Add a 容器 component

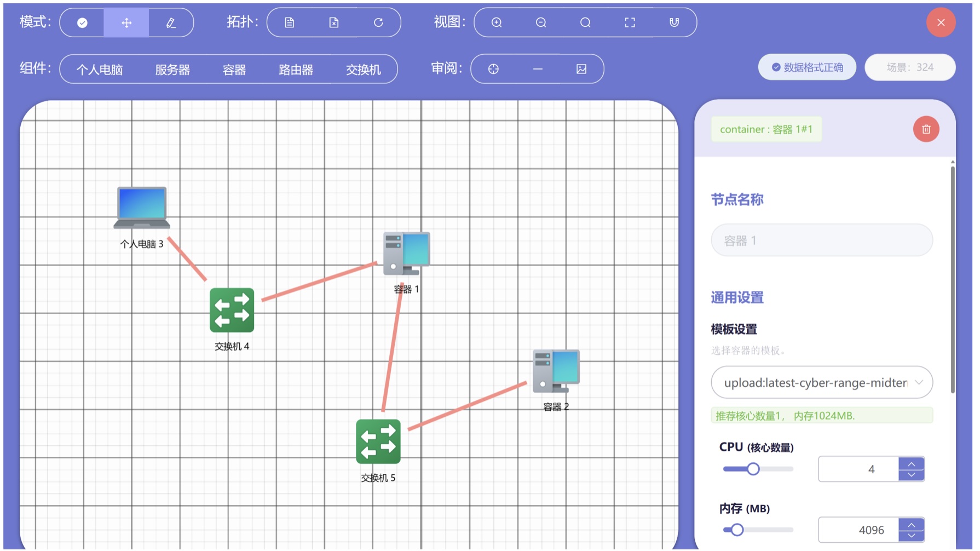tap(234, 70)
